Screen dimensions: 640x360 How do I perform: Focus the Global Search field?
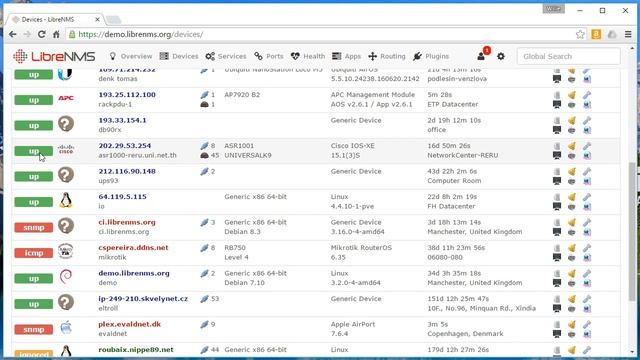569,56
